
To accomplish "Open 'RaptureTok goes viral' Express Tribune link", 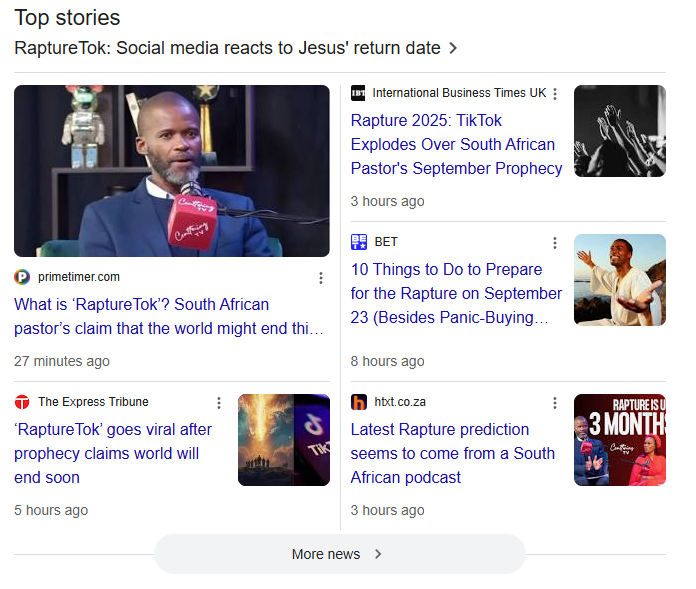I will [113, 453].
